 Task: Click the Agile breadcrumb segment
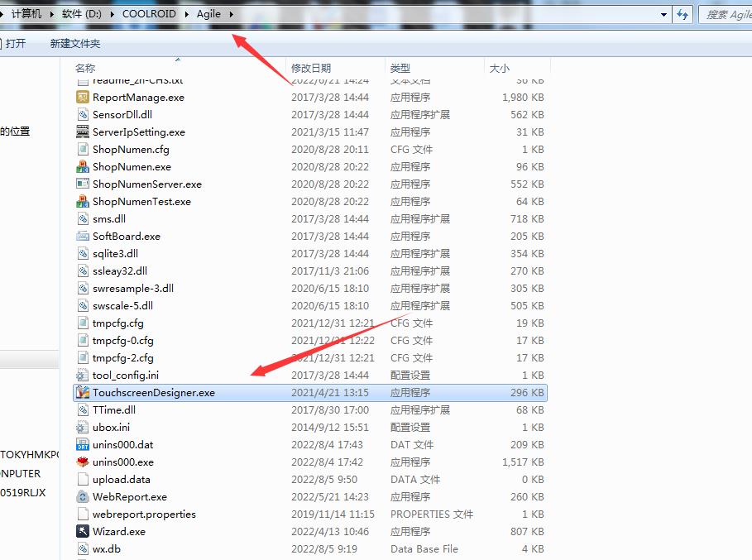(208, 14)
